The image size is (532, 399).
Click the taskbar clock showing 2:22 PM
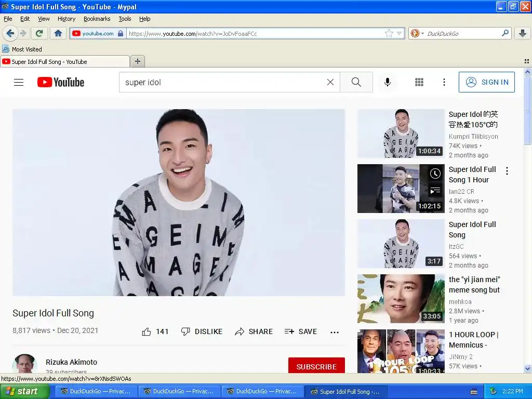coord(512,391)
